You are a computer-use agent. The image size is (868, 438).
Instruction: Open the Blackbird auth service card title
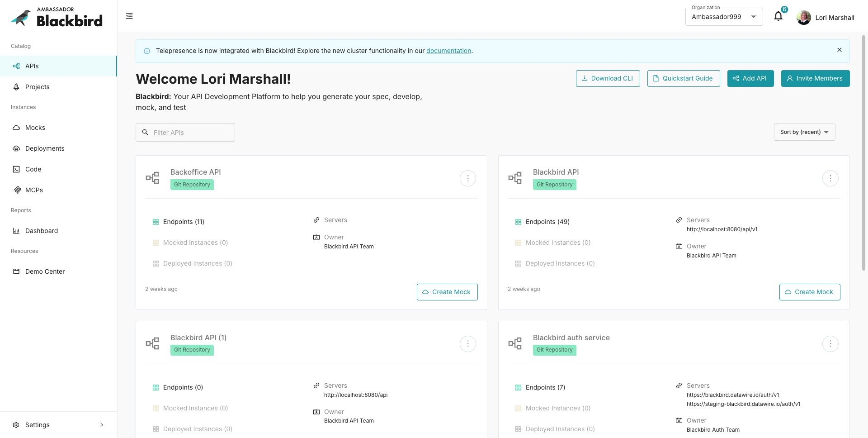(x=571, y=338)
